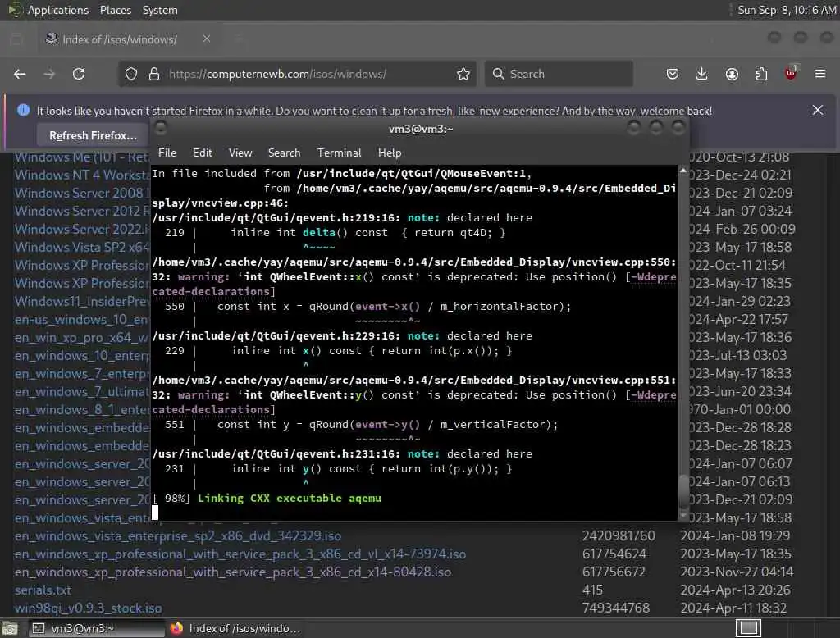Open the Windows Vista SP2 x64 link
Viewport: 840px width, 638px height.
pyautogui.click(x=82, y=247)
